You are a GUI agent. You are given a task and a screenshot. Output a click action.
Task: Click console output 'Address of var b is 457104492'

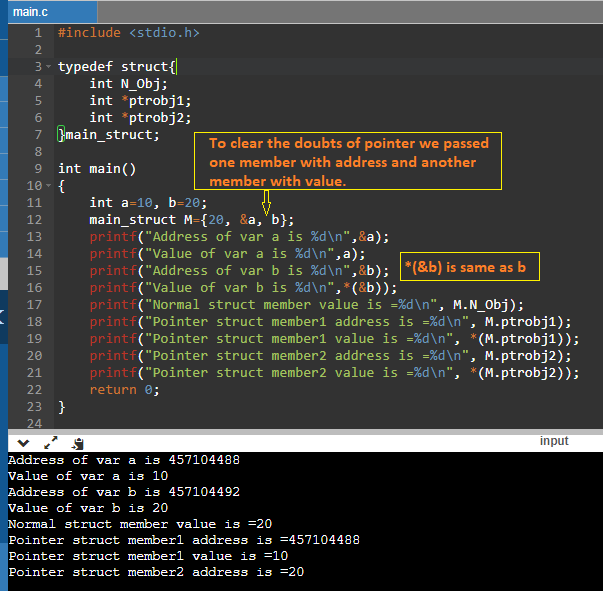coord(124,492)
